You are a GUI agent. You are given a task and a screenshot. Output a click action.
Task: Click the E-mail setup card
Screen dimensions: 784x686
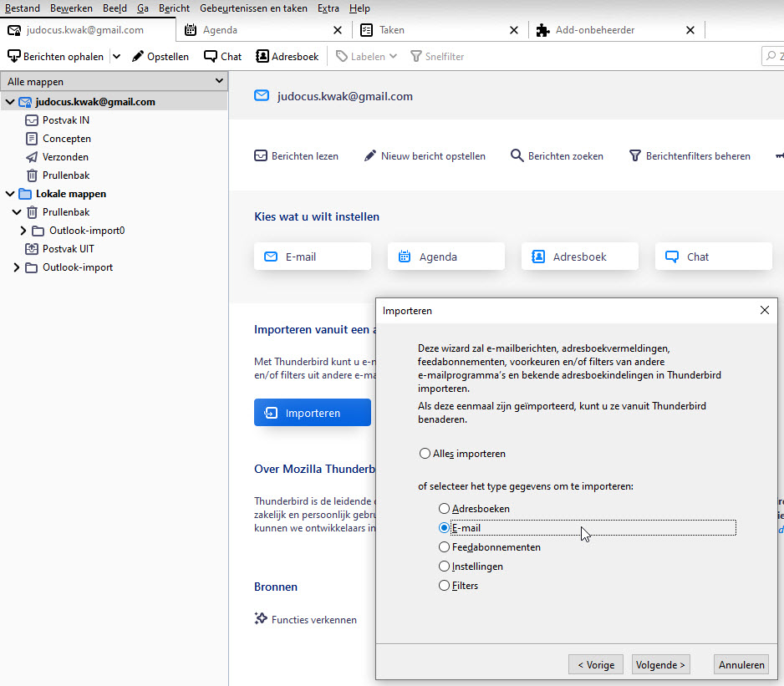[x=313, y=257]
